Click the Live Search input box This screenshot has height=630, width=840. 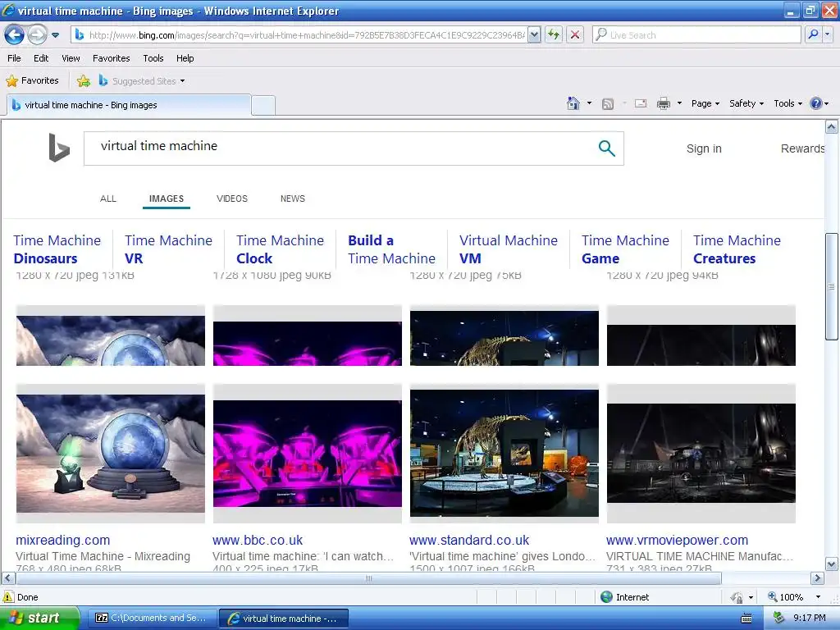[x=696, y=35]
